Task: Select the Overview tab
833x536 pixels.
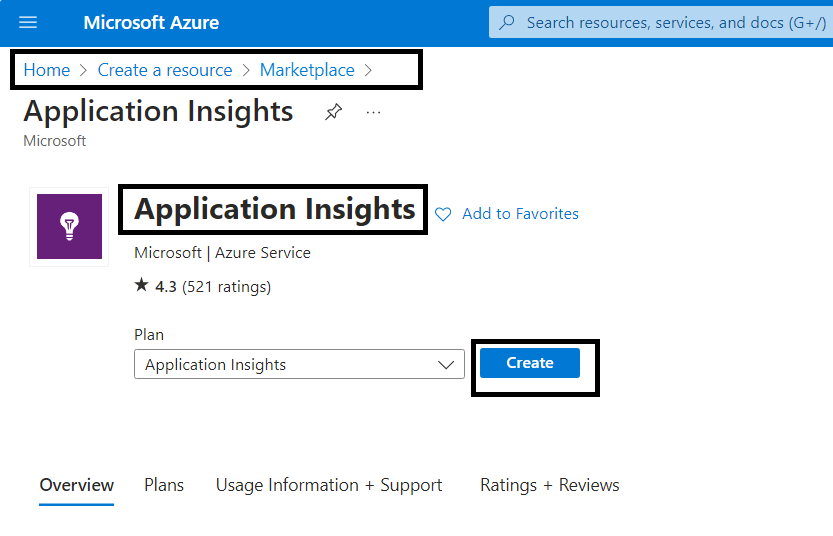Action: tap(76, 485)
